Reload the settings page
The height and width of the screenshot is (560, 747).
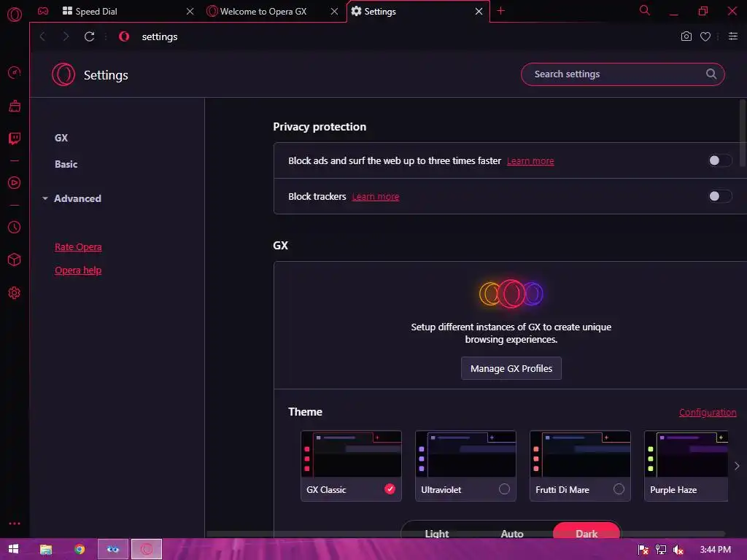pyautogui.click(x=89, y=36)
